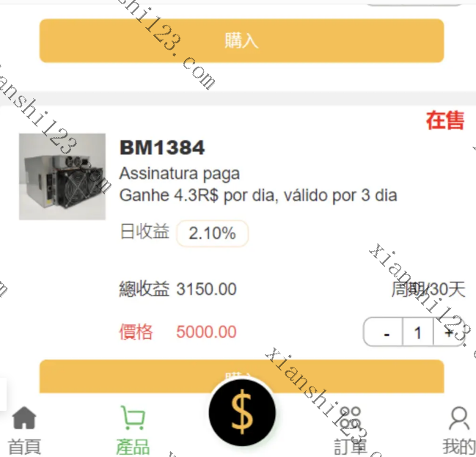Click the BM1384 product title

162,148
